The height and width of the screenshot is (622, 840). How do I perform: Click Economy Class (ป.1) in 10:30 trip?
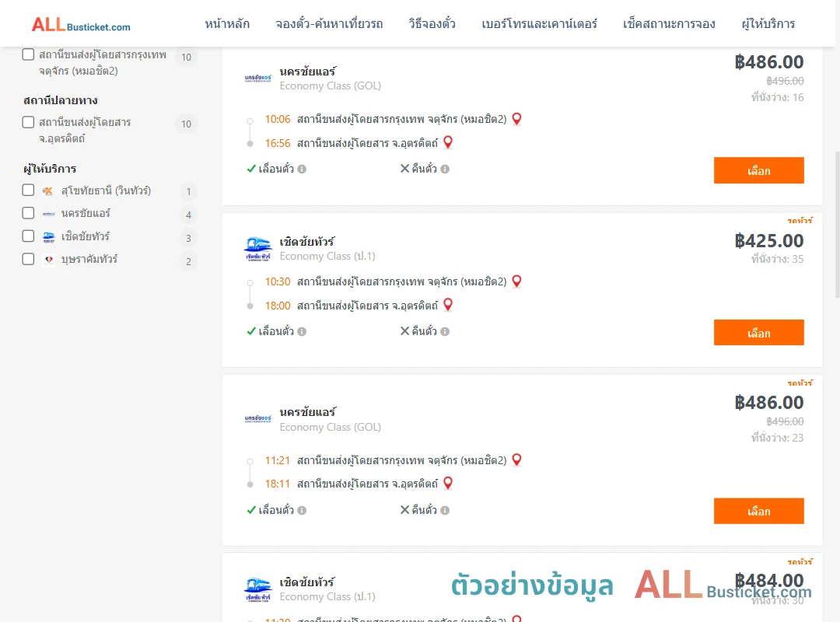pos(327,256)
